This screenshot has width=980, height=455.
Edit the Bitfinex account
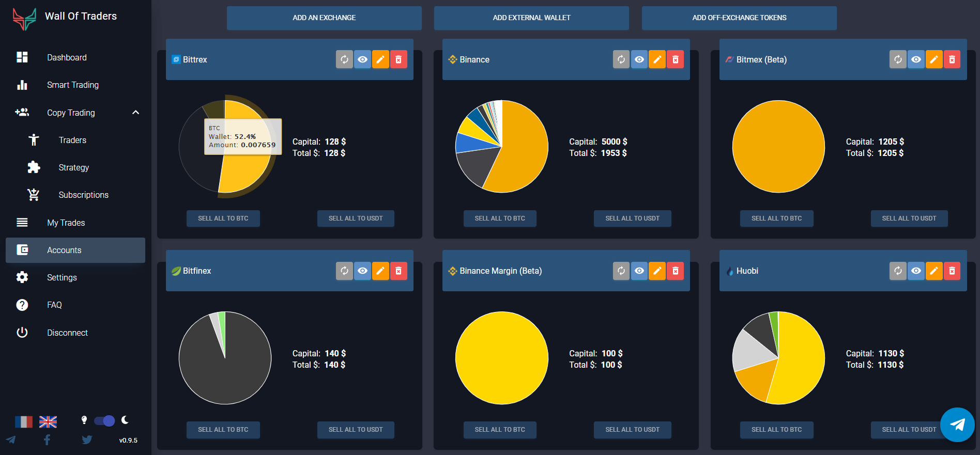point(380,271)
